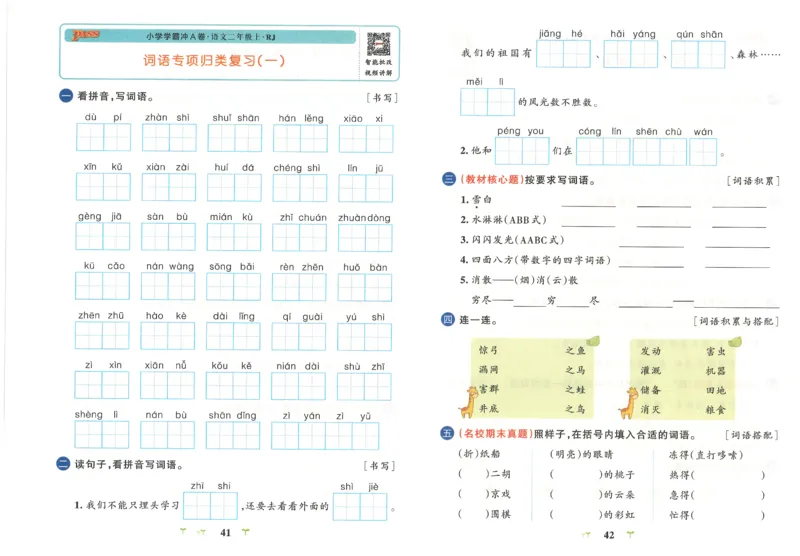The width and height of the screenshot is (800, 556).
Task: Click the boxes under shì jiè in sentence 1
Action: (x=360, y=507)
